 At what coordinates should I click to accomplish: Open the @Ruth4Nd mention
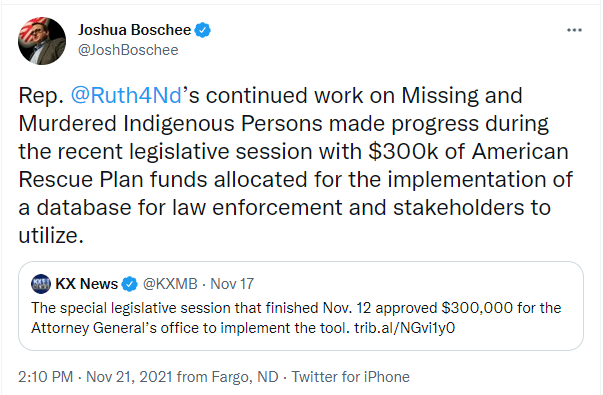126,95
